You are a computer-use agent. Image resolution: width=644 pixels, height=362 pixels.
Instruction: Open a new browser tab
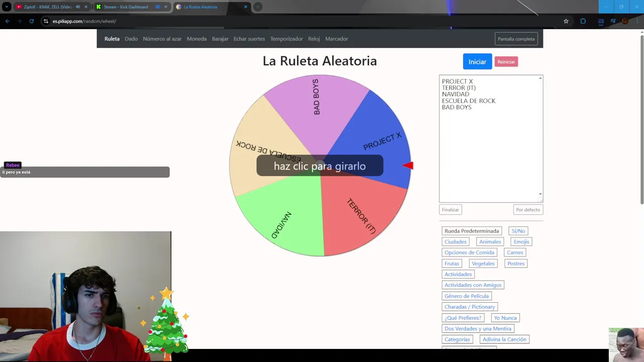coord(258,7)
